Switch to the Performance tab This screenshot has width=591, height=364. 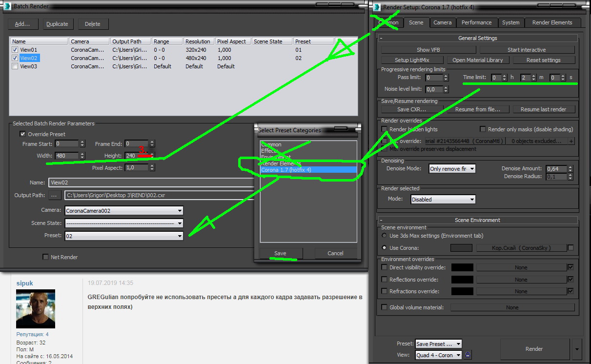477,22
